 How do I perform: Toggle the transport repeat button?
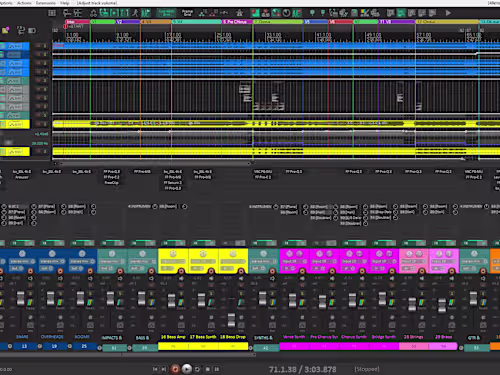tap(197, 369)
